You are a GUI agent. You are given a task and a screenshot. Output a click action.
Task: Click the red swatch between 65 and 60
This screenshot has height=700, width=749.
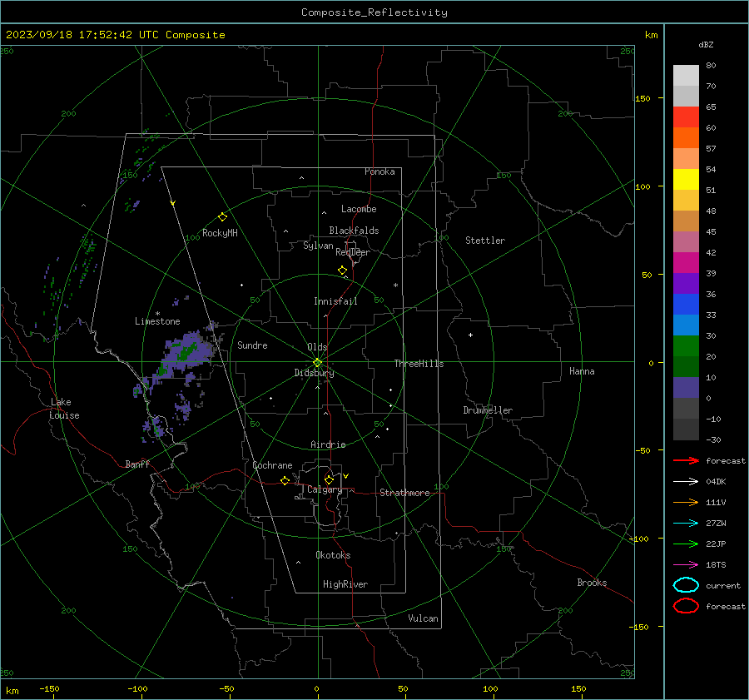686,117
